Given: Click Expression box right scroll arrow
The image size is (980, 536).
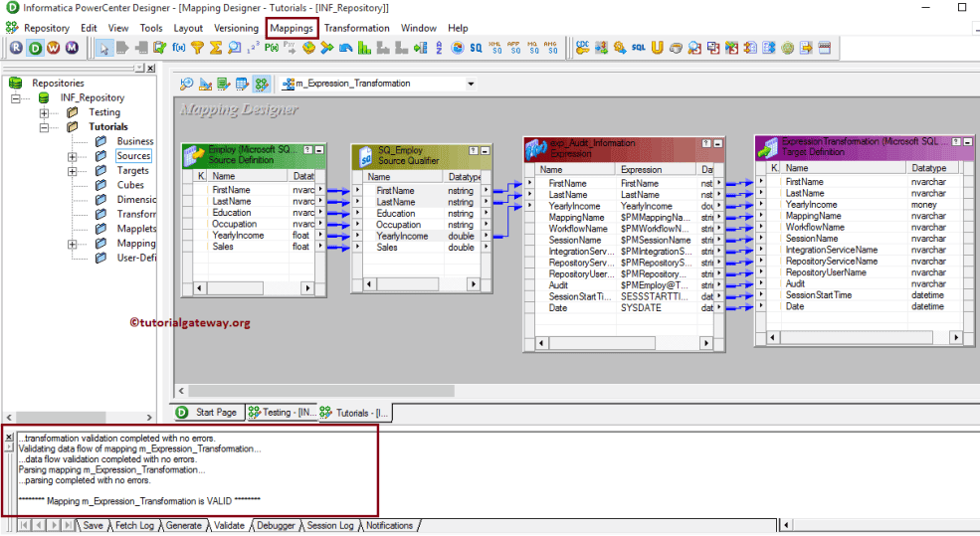Looking at the screenshot, I should pyautogui.click(x=706, y=343).
